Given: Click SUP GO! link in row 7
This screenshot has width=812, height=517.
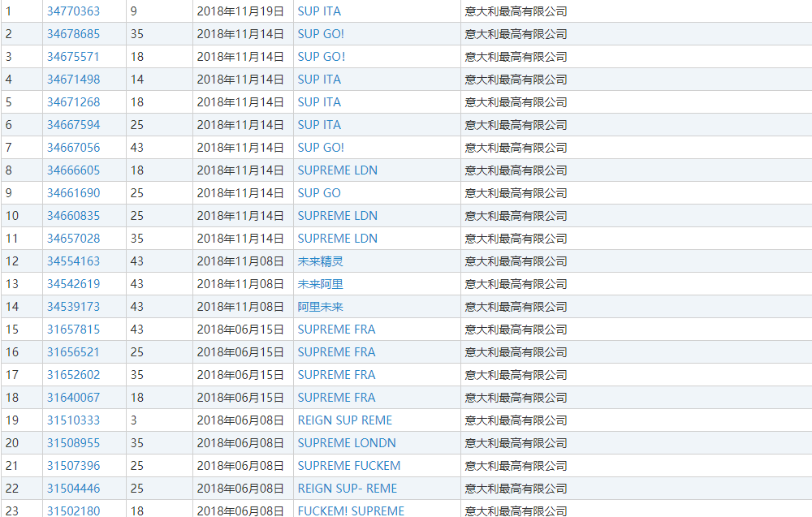Looking at the screenshot, I should tap(321, 148).
